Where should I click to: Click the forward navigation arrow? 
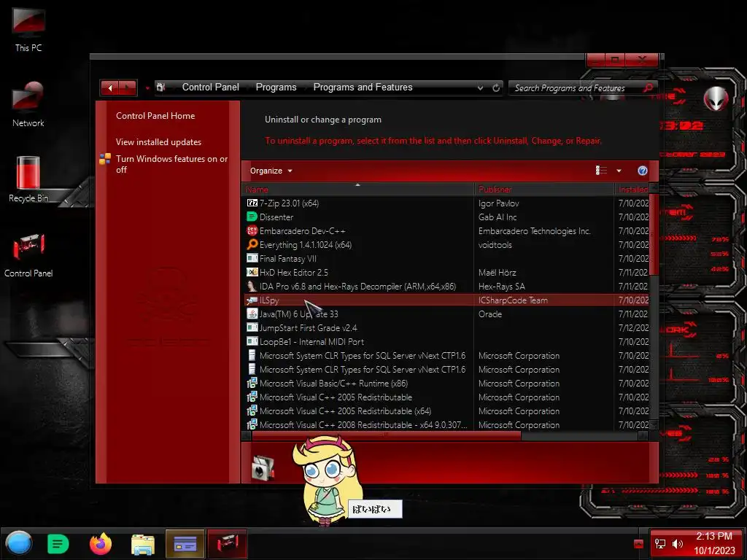pos(127,87)
